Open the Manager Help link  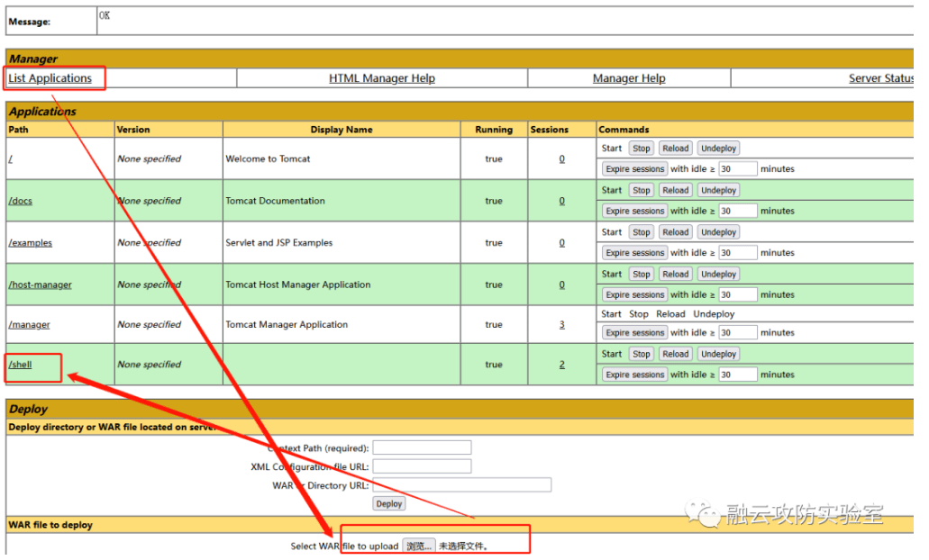point(628,78)
